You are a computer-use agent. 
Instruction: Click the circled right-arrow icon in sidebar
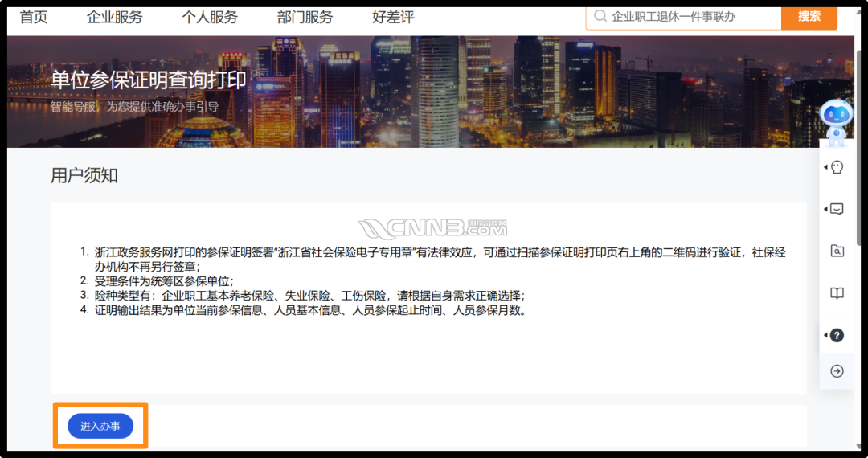click(x=837, y=370)
